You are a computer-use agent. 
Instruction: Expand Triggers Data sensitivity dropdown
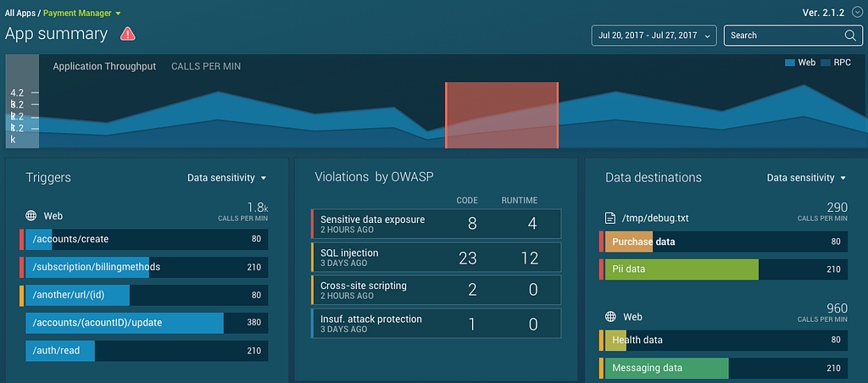[227, 178]
